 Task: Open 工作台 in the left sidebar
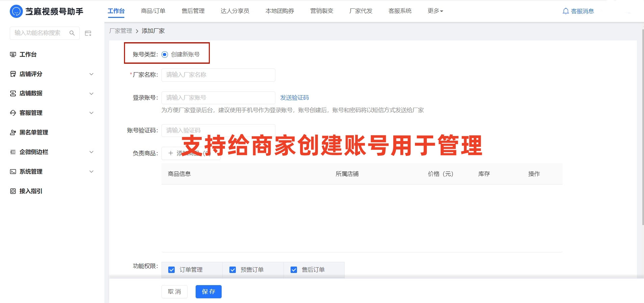coord(28,54)
